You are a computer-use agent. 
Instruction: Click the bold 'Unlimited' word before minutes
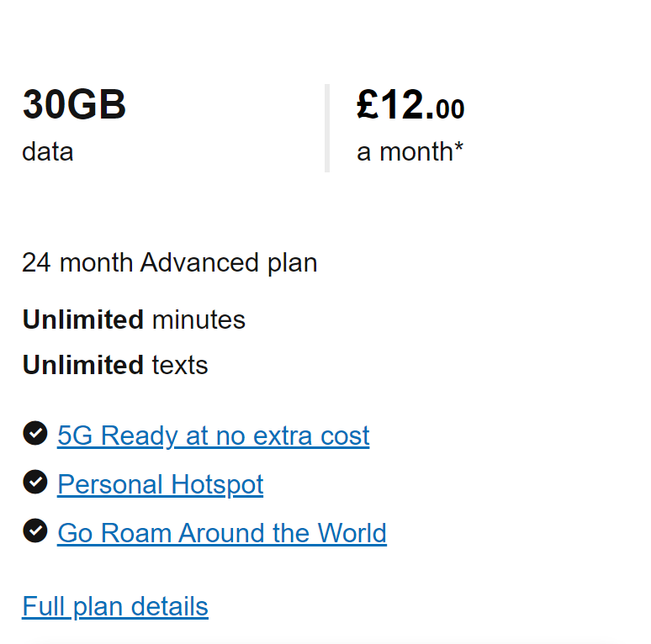(x=83, y=320)
